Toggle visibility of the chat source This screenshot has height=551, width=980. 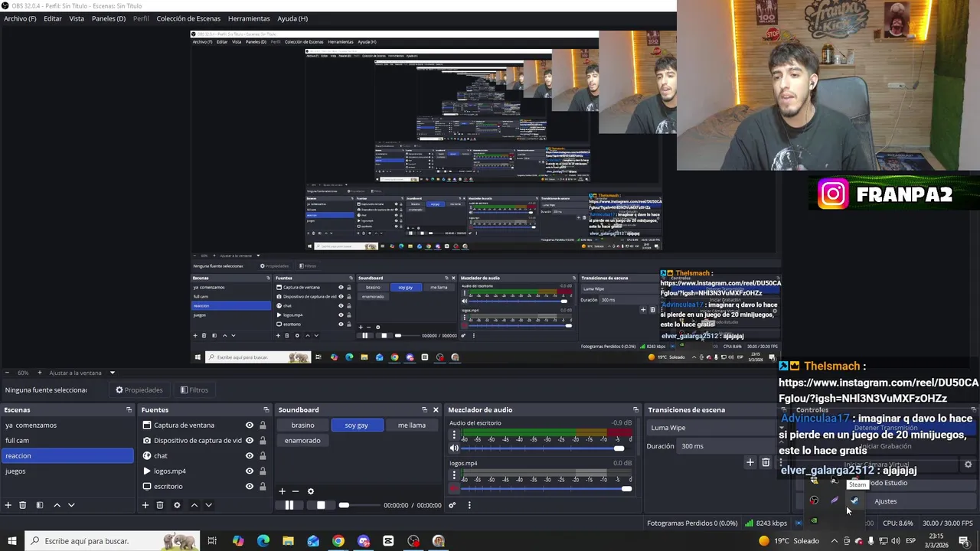pyautogui.click(x=249, y=456)
